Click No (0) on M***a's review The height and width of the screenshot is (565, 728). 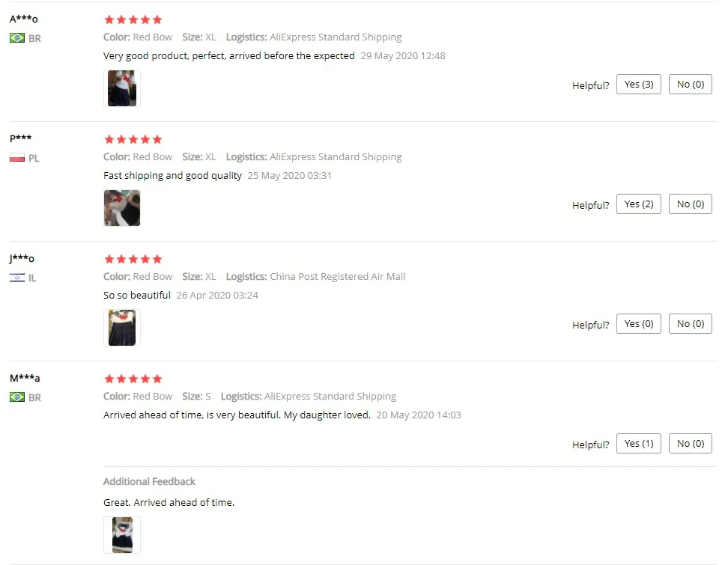(691, 443)
